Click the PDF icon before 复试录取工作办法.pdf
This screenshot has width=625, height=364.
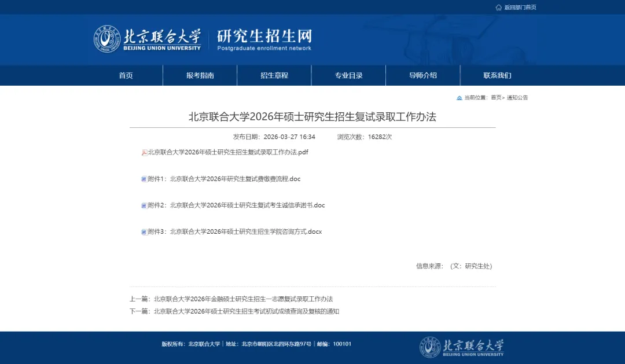(x=144, y=153)
